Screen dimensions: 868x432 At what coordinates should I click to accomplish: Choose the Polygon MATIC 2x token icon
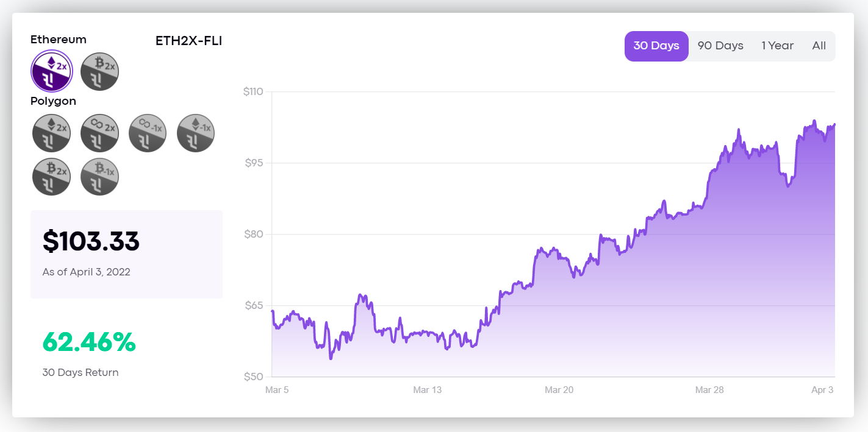[99, 133]
